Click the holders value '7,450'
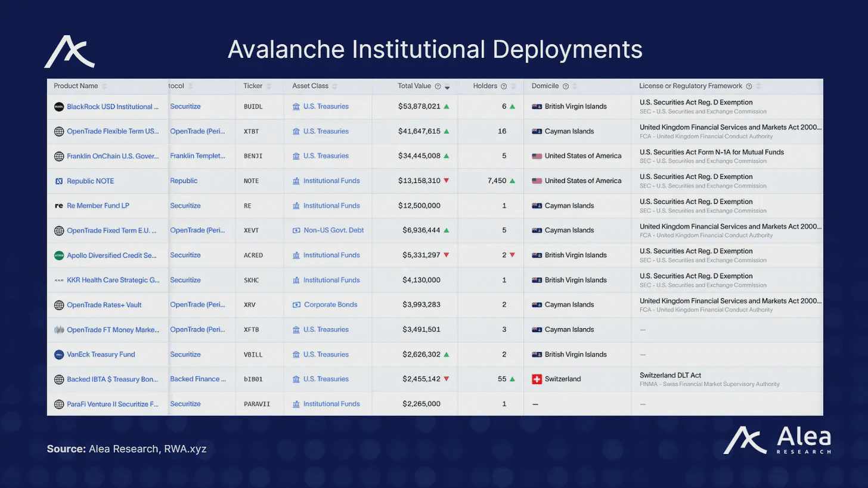 tap(497, 181)
